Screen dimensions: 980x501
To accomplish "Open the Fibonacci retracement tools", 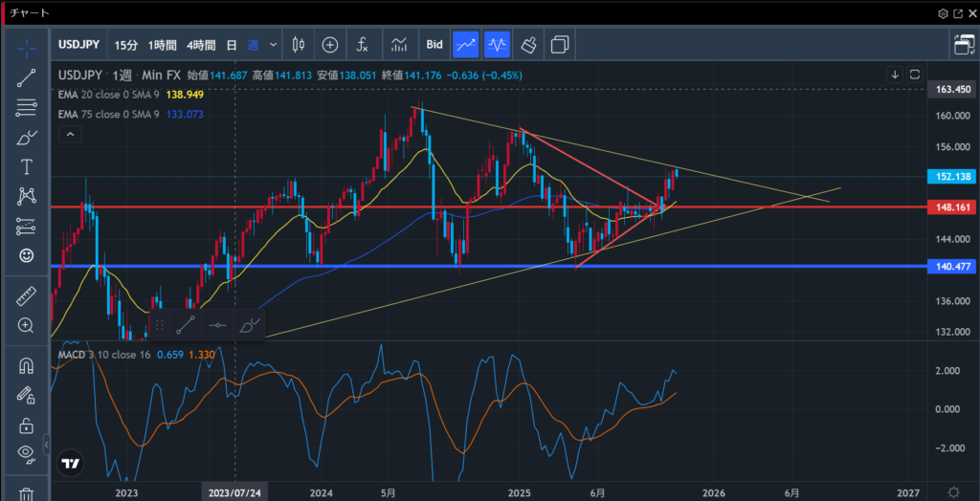I will tap(27, 108).
